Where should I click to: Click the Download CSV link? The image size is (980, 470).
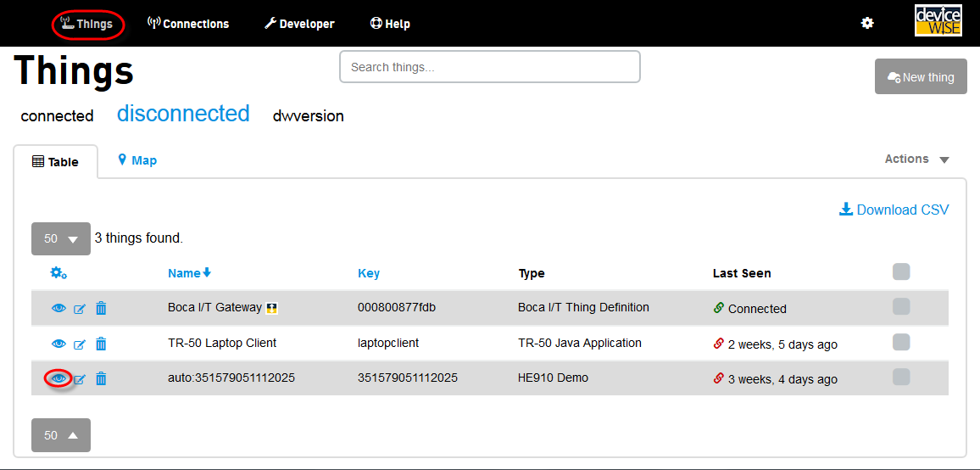click(x=894, y=210)
